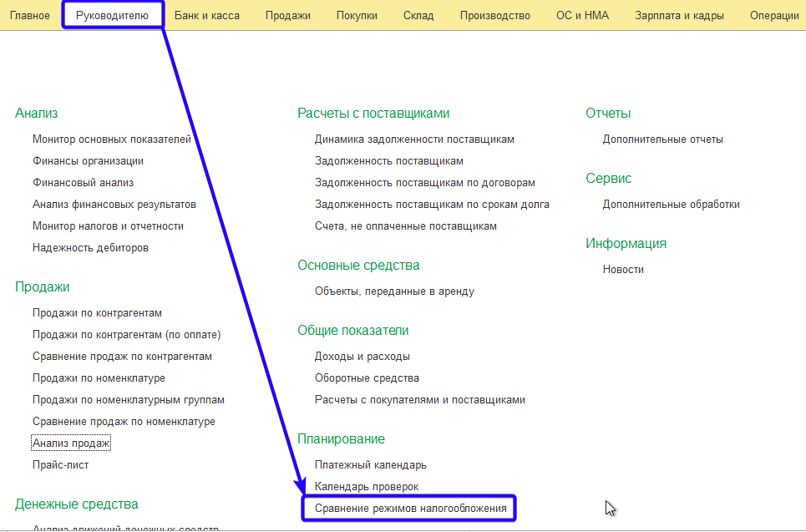Open the Новости link
The width and height of the screenshot is (806, 532).
pos(623,270)
